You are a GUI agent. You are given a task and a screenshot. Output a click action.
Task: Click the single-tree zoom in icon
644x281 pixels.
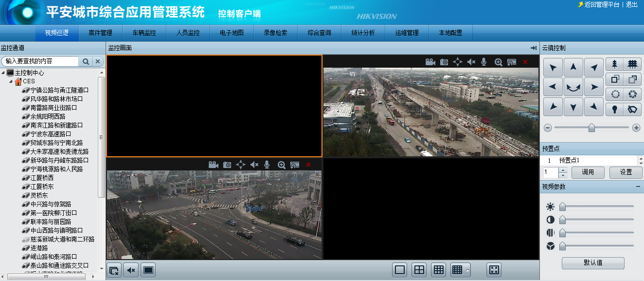click(x=615, y=64)
